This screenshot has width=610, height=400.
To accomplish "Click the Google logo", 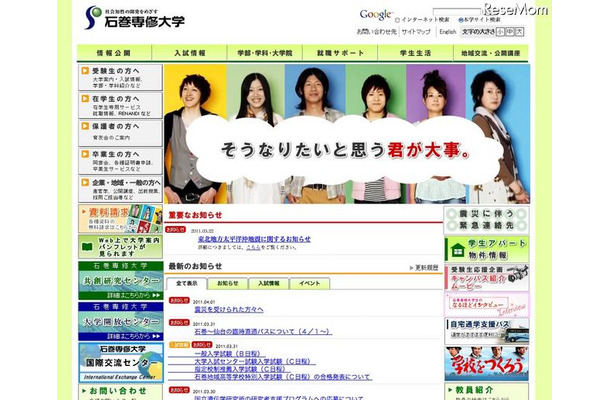I will pyautogui.click(x=376, y=15).
